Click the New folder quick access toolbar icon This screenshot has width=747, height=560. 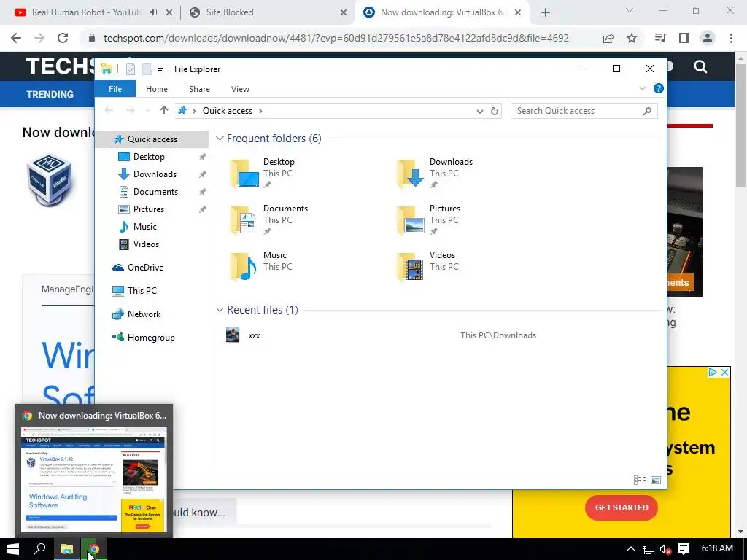tap(147, 69)
